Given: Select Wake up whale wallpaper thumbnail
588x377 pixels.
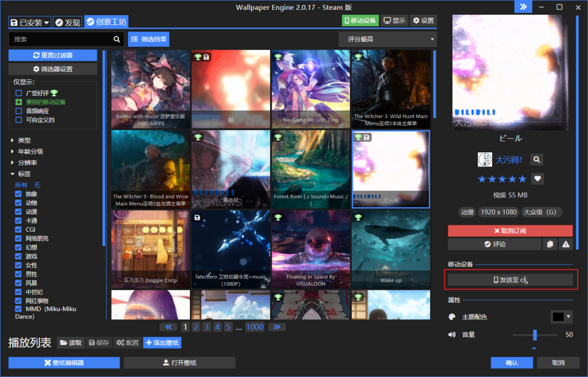Looking at the screenshot, I should pyautogui.click(x=391, y=249).
